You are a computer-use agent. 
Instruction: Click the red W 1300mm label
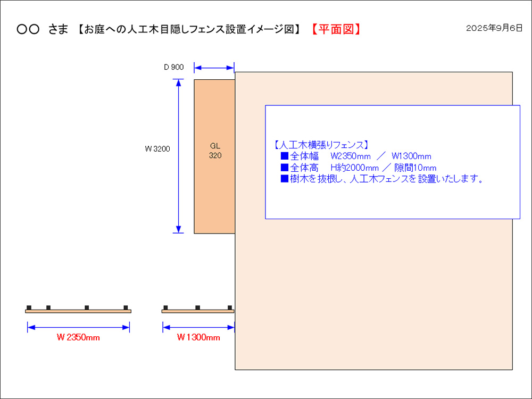click(198, 338)
